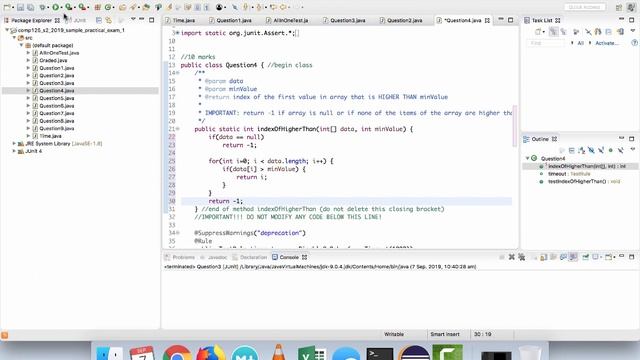The height and width of the screenshot is (360, 640).
Task: Click the Debug bug toolbar icon
Action: (42, 7)
